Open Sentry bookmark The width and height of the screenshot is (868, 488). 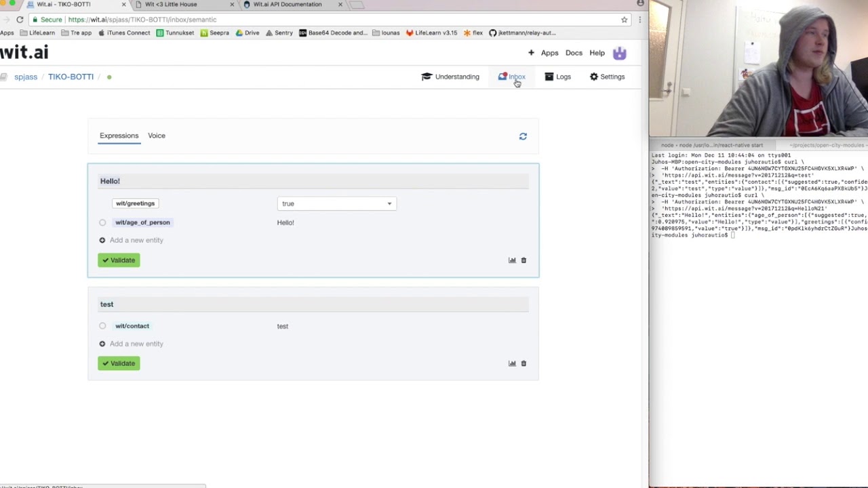279,33
